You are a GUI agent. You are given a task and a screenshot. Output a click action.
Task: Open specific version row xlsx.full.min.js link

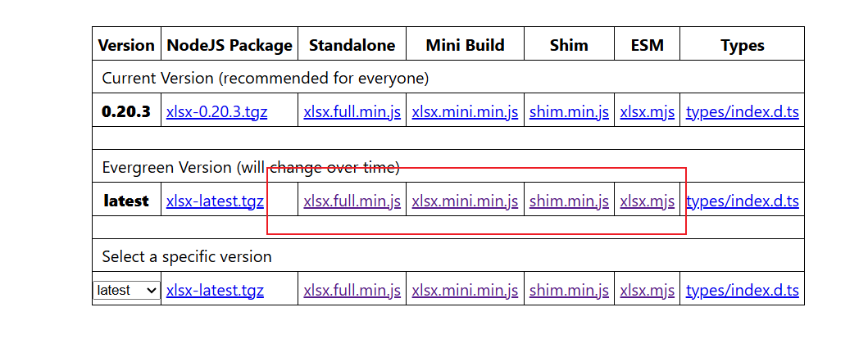352,291
